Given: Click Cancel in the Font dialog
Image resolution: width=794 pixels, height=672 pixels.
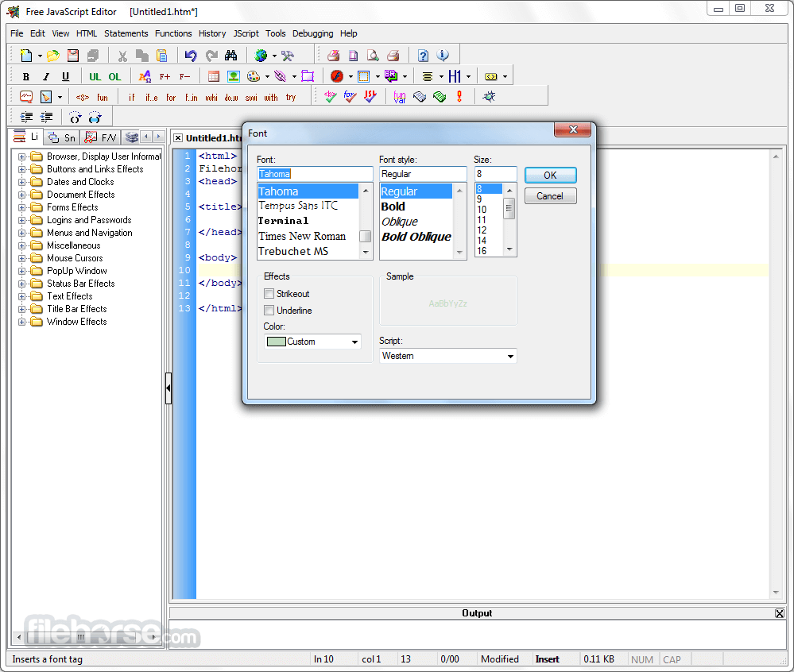Looking at the screenshot, I should (551, 196).
